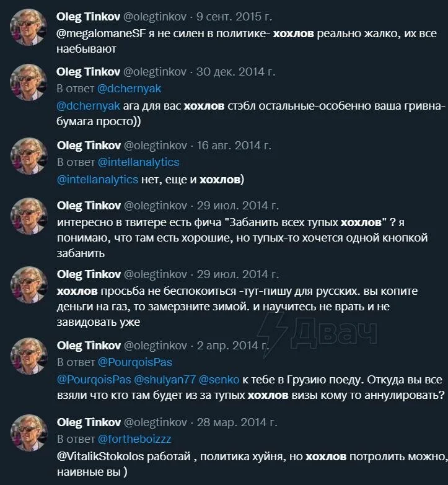Open the @shulyan77 mention
This screenshot has width=448, height=485.
(x=165, y=380)
